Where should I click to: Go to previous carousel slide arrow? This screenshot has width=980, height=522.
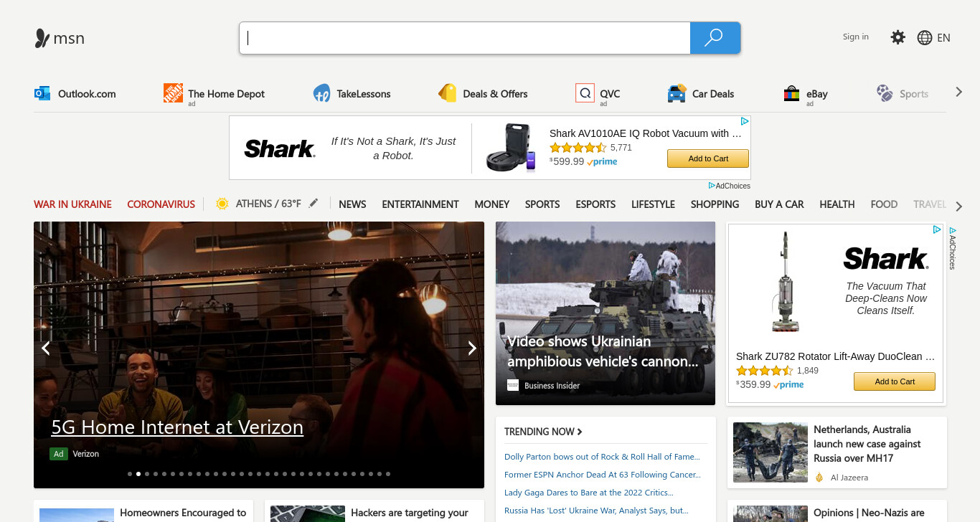46,348
